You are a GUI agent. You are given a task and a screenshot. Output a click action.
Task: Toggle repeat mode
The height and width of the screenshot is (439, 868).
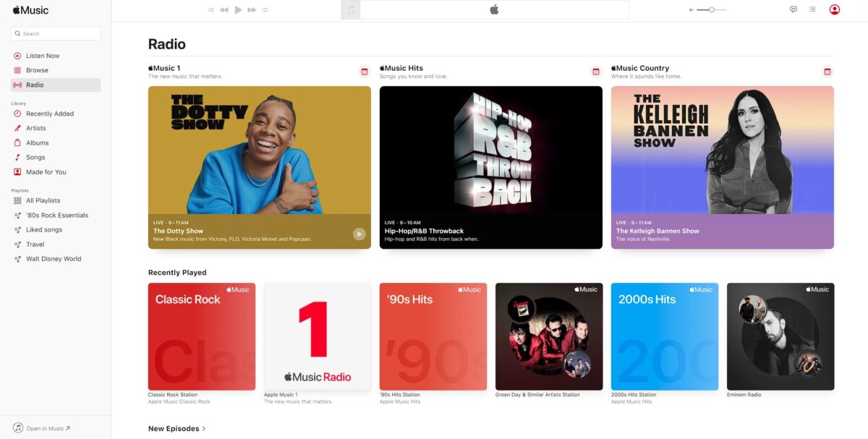(x=265, y=10)
